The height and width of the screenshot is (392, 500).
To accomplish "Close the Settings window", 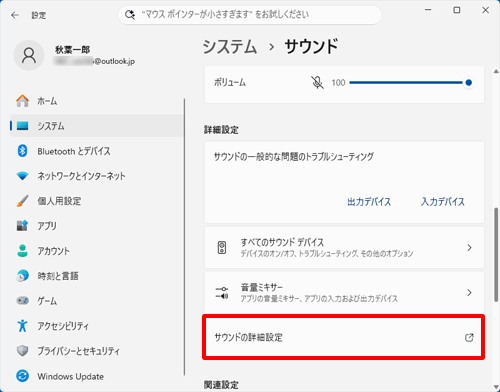I will 486,10.
